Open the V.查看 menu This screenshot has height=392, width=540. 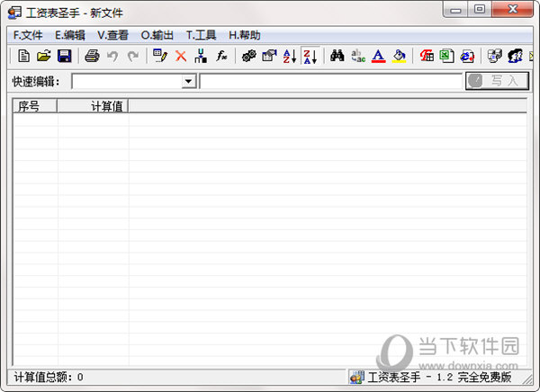[x=112, y=35]
